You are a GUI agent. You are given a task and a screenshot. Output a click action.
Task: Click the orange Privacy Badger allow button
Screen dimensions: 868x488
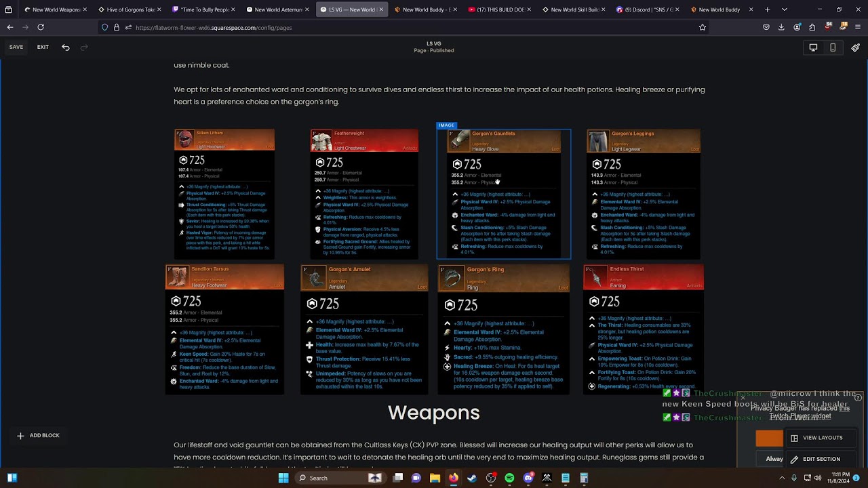click(x=769, y=439)
